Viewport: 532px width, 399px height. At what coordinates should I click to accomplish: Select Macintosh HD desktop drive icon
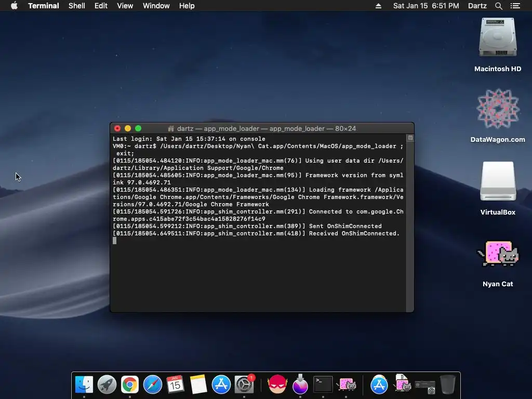498,37
